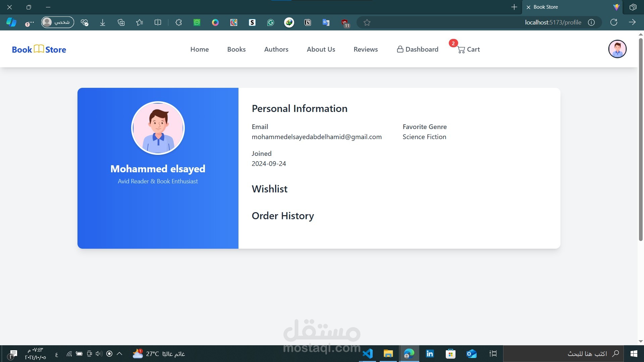Open the personal profile switcher

(57, 22)
